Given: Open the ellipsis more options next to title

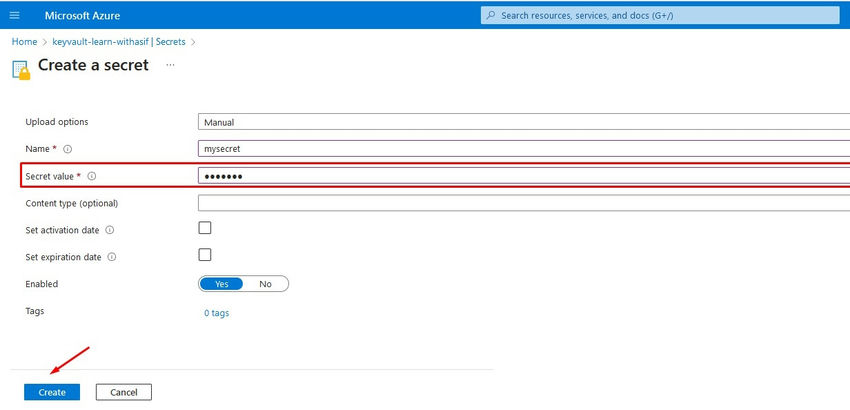Looking at the screenshot, I should (170, 65).
